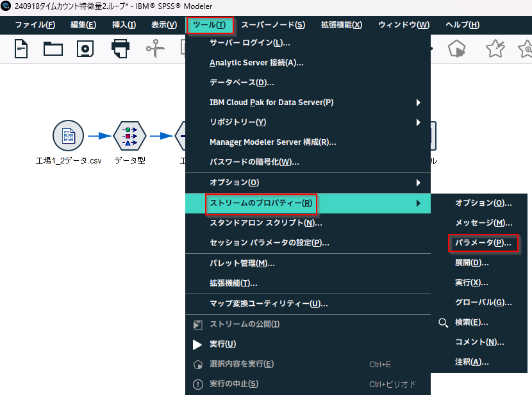This screenshot has width=532, height=407.
Task: Choose 拡張機能(T)... in the Tools menu
Action: [x=308, y=283]
